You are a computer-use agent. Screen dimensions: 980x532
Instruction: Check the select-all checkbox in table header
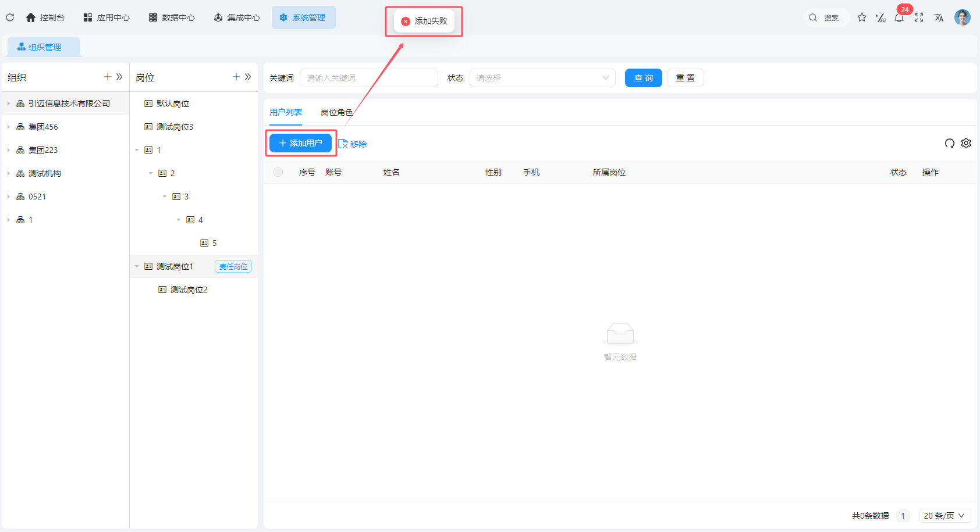pyautogui.click(x=278, y=172)
